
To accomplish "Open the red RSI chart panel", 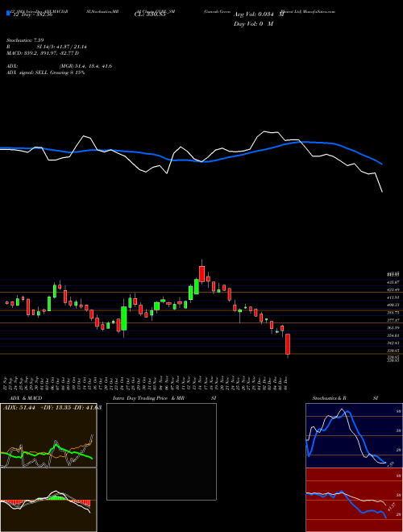I will (354, 500).
